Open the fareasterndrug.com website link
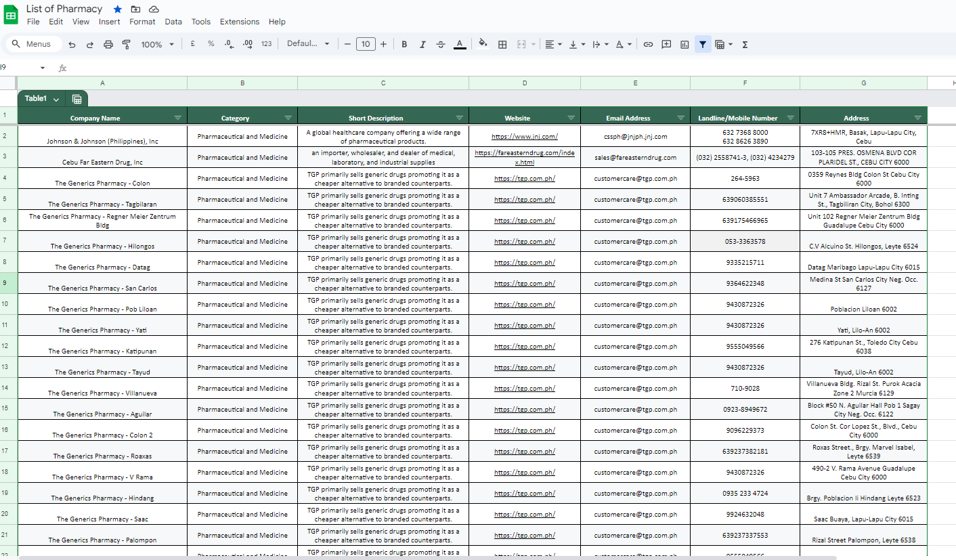 pos(525,158)
